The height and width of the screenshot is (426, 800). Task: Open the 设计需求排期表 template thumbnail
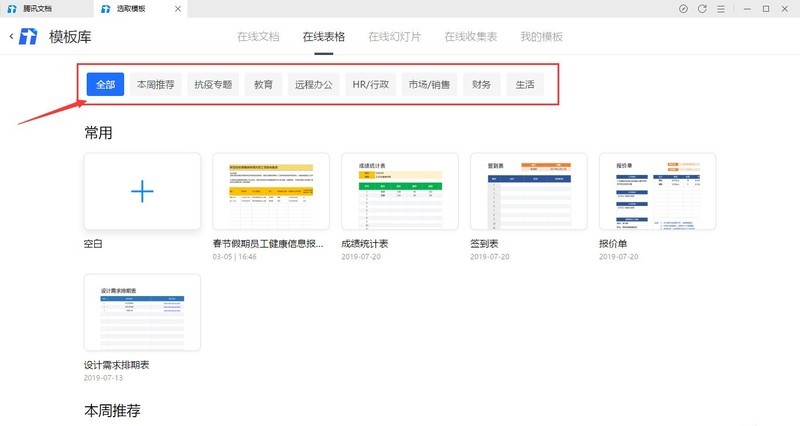(x=142, y=312)
